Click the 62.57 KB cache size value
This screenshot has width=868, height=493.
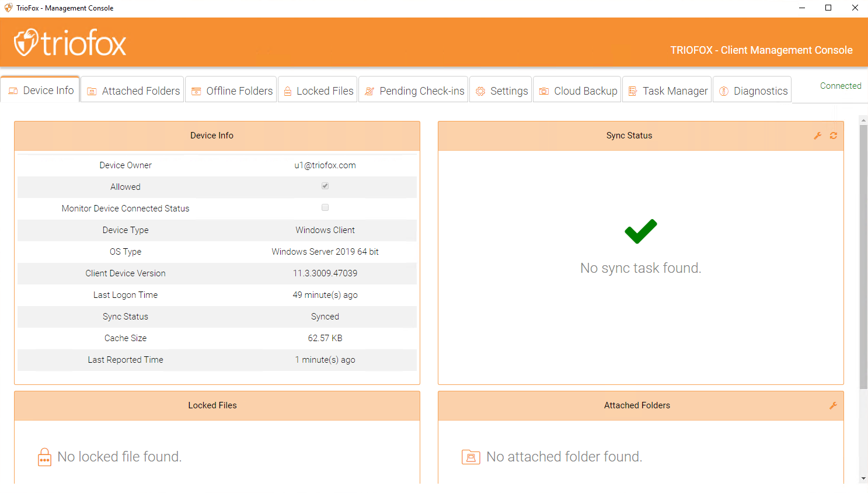(325, 338)
